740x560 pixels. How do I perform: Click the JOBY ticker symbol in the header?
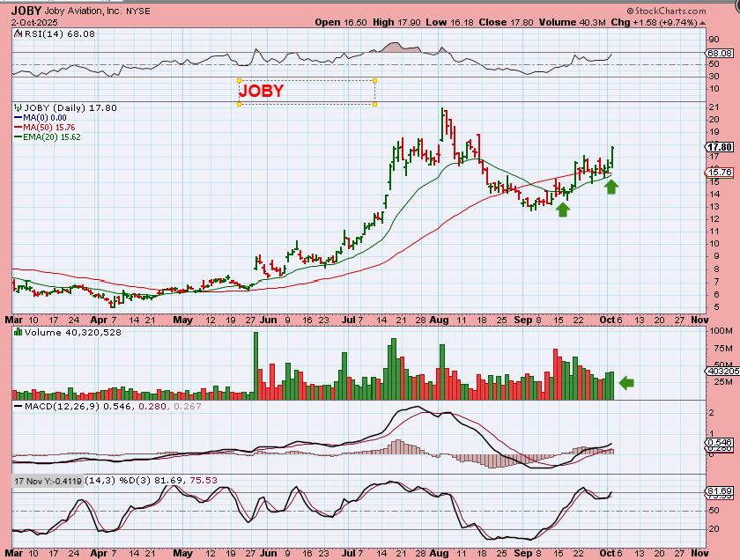(x=26, y=11)
